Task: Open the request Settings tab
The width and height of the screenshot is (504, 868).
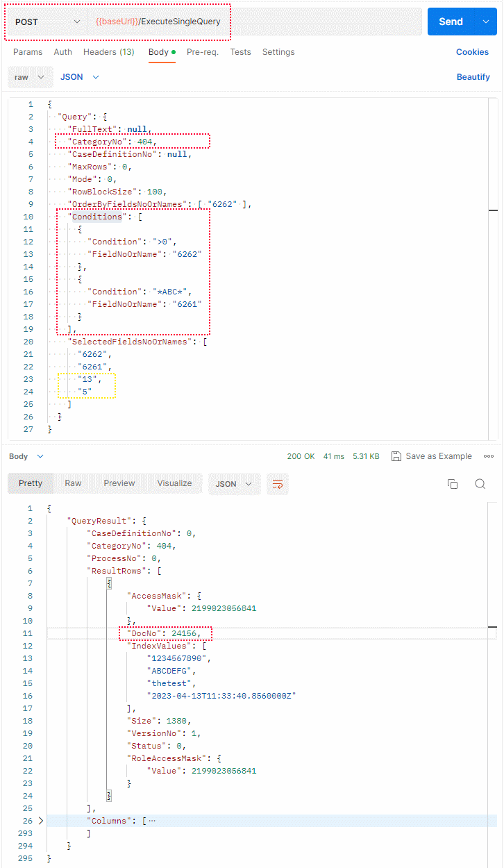Action: pos(278,51)
